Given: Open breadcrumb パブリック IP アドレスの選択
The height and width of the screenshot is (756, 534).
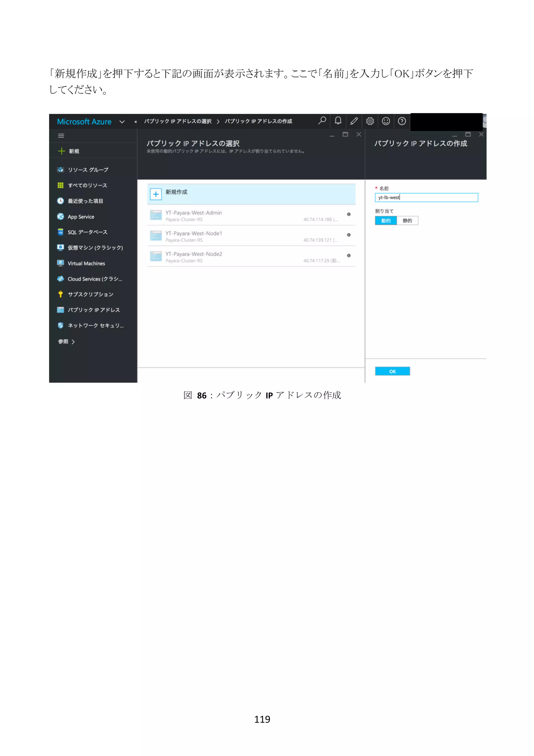Looking at the screenshot, I should pos(178,121).
